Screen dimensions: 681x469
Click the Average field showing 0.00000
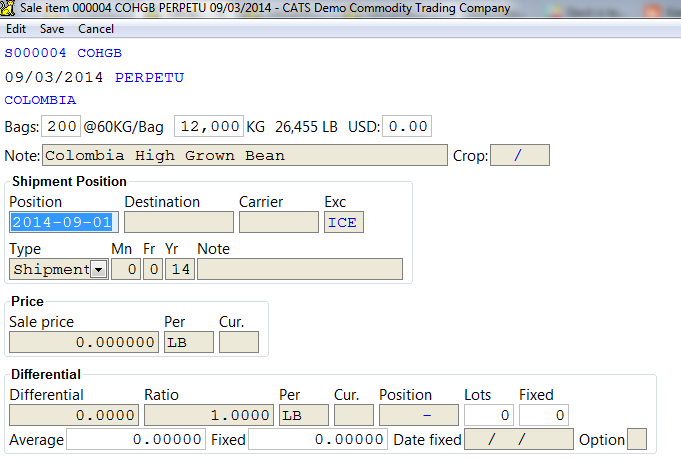point(136,439)
